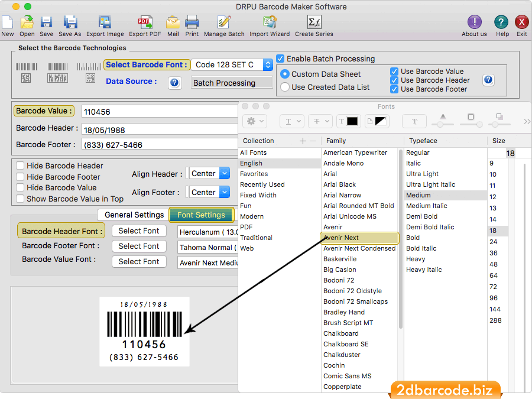532x399 pixels.
Task: Toggle Use Barcode Header checkbox
Action: (x=394, y=80)
